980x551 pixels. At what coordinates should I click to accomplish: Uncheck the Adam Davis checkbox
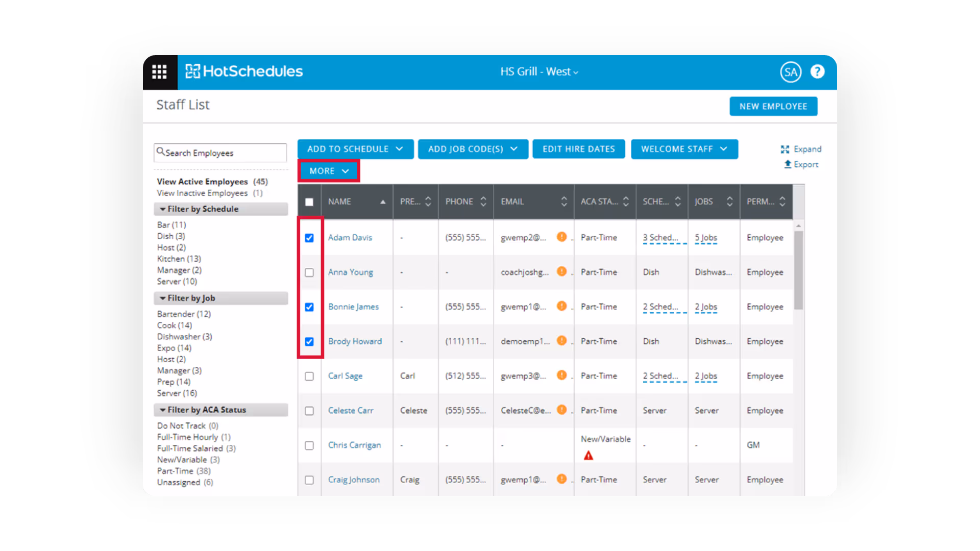309,238
